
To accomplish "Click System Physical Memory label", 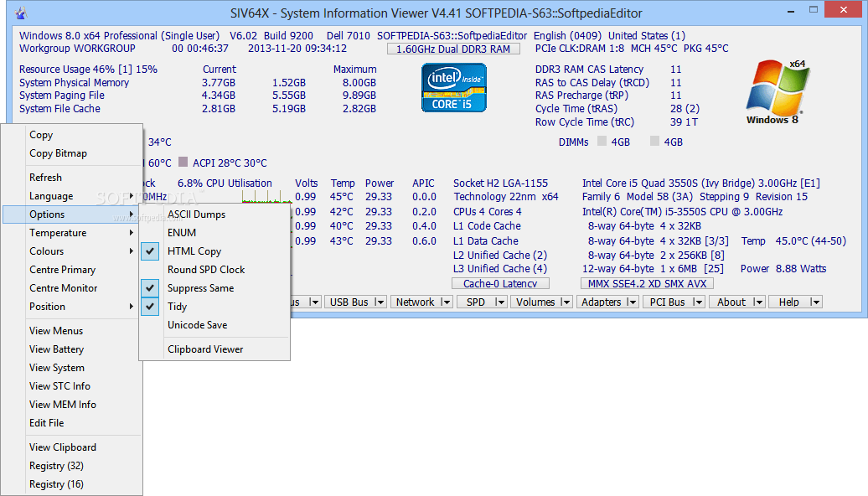I will [x=75, y=82].
